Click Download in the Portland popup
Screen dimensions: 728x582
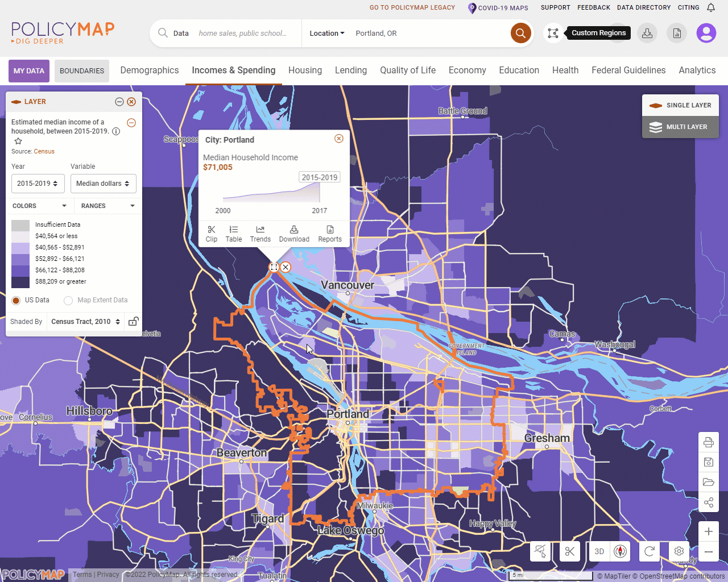(x=294, y=234)
